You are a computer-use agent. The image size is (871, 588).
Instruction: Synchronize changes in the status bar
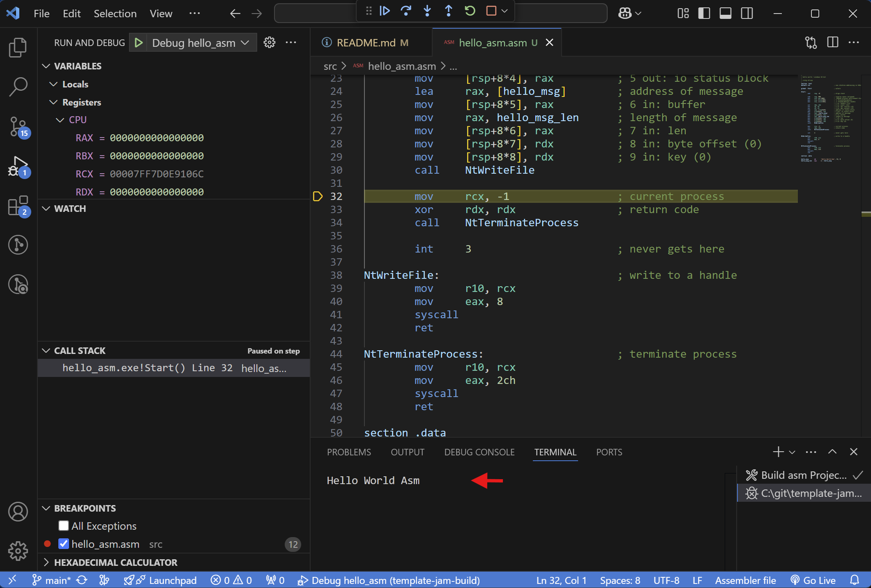click(x=82, y=580)
